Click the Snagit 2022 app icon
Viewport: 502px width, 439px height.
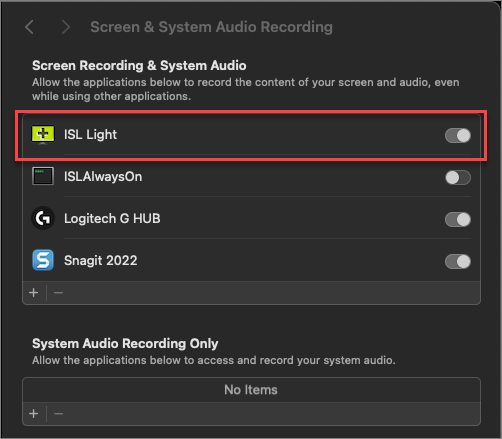tap(43, 260)
